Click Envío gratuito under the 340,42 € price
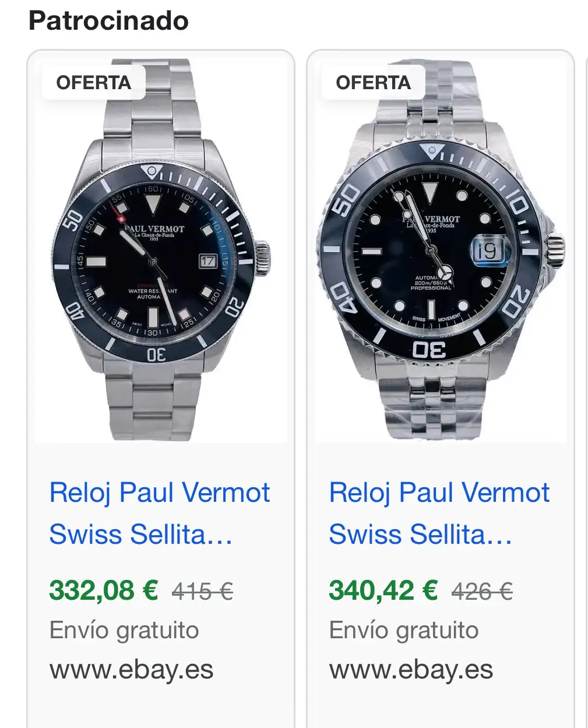This screenshot has width=588, height=728. 404,630
